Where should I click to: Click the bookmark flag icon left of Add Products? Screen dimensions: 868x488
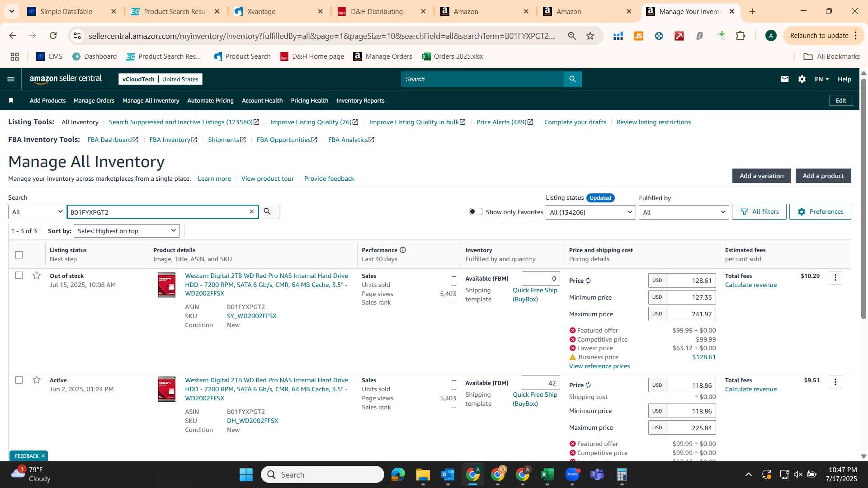coord(11,100)
